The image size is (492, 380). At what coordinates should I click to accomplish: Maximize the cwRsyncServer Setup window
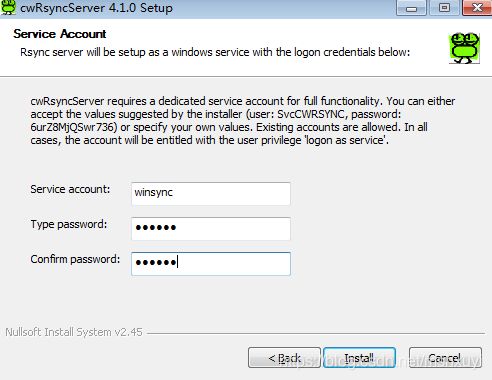[x=444, y=8]
